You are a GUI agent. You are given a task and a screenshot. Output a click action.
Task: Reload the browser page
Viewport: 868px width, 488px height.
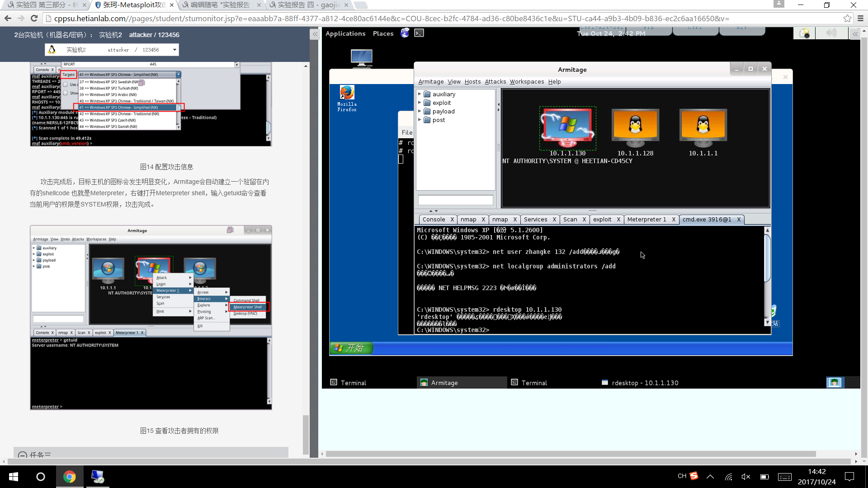34,19
